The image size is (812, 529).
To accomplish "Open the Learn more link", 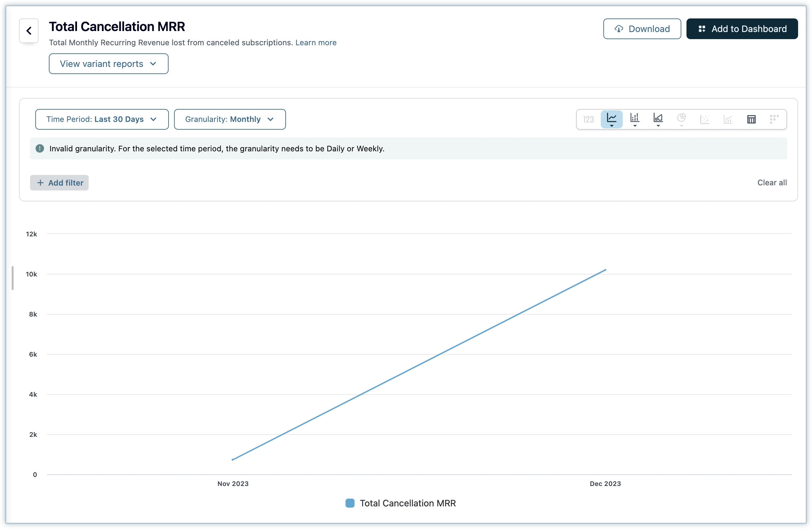I will click(x=316, y=43).
